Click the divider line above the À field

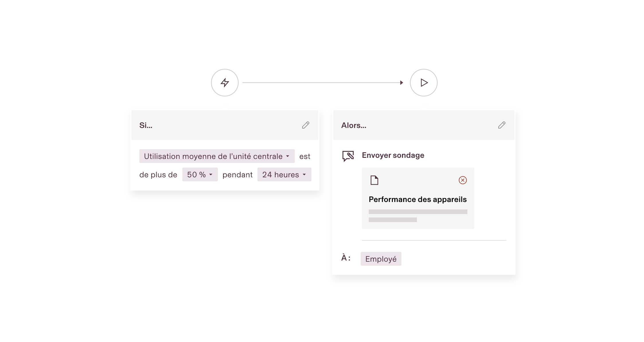(434, 240)
